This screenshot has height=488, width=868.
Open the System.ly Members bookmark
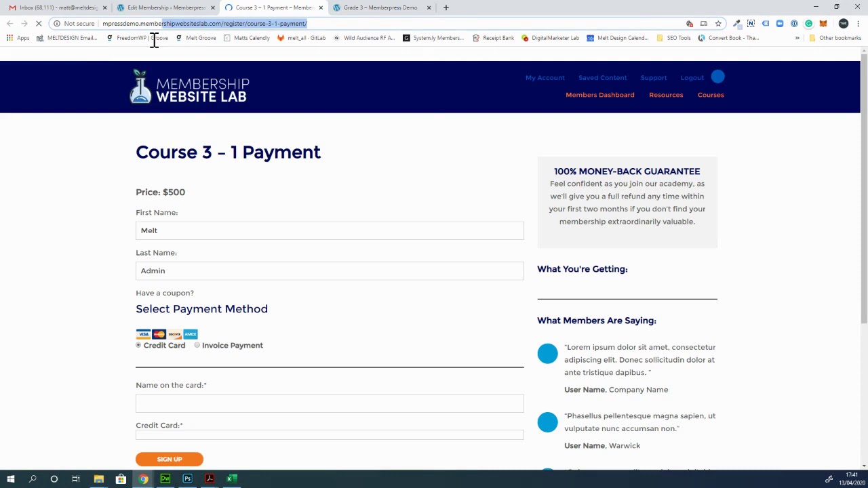(433, 38)
